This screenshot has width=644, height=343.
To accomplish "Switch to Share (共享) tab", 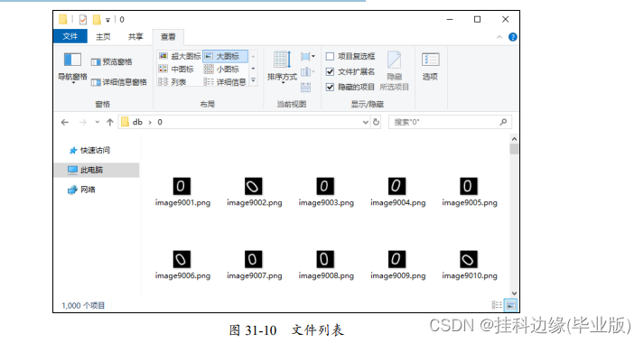I will [x=135, y=36].
